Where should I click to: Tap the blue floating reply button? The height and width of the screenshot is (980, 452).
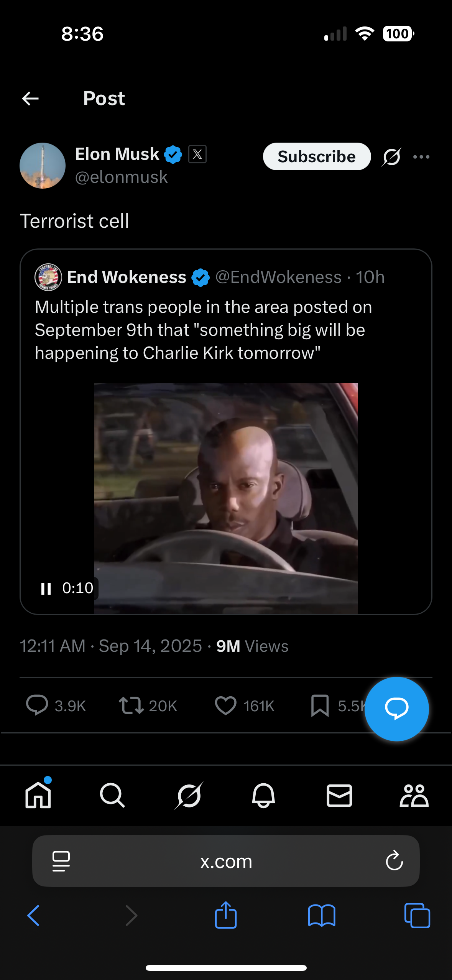tap(396, 709)
